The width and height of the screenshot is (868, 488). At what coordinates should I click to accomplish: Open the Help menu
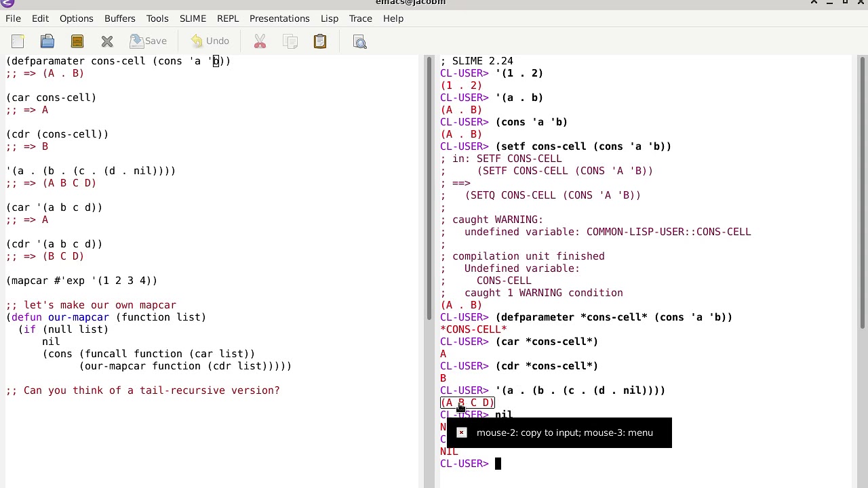[393, 18]
